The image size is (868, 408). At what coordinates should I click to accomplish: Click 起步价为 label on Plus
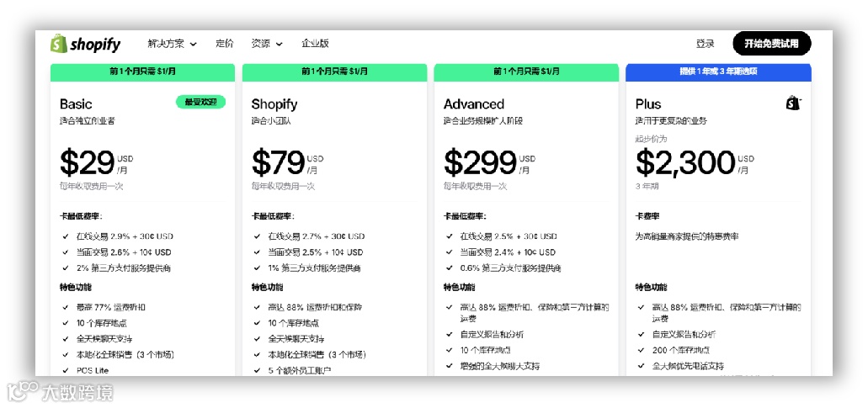pyautogui.click(x=651, y=138)
